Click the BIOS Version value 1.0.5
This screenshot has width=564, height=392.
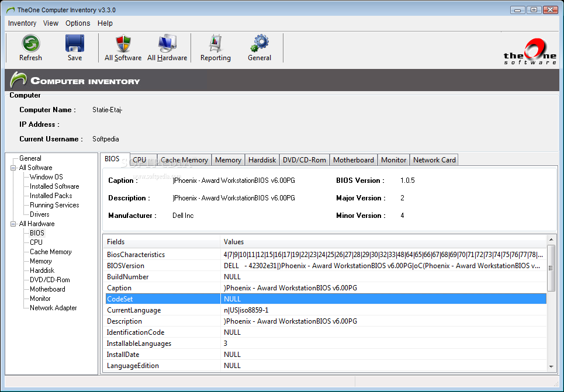(407, 180)
